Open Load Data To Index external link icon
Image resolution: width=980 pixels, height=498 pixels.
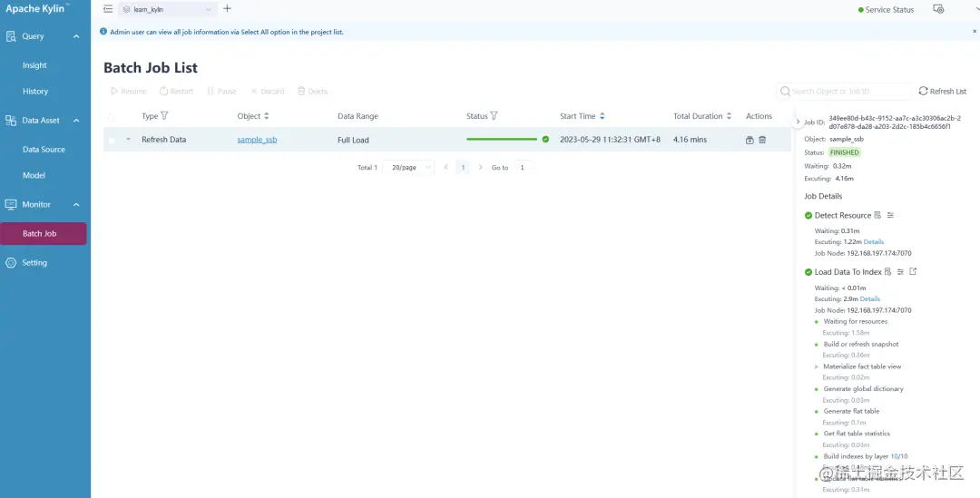click(x=913, y=271)
